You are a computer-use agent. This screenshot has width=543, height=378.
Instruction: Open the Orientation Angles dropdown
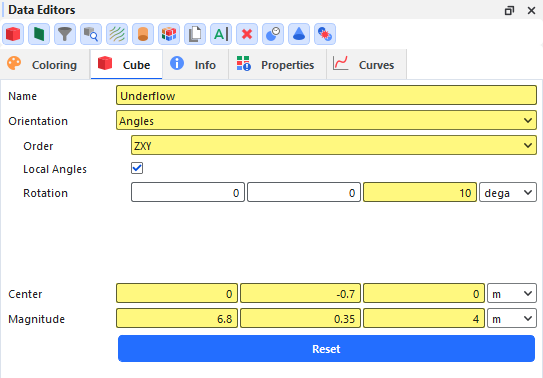[326, 120]
